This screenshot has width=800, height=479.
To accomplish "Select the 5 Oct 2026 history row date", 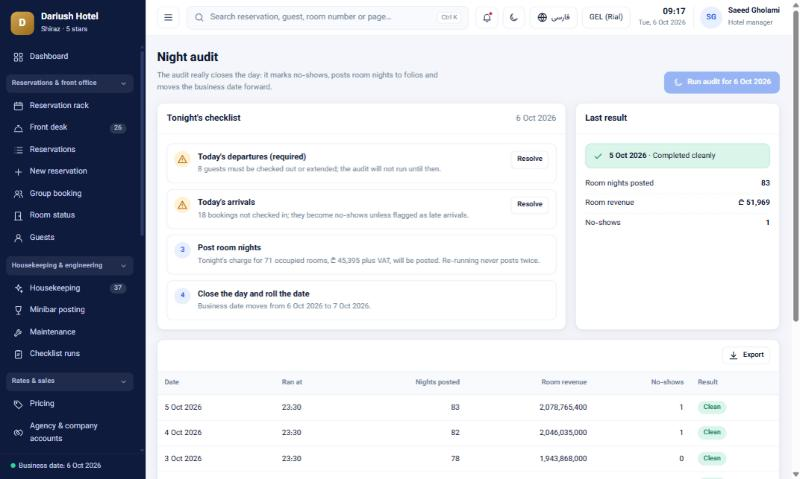I will 183,408.
